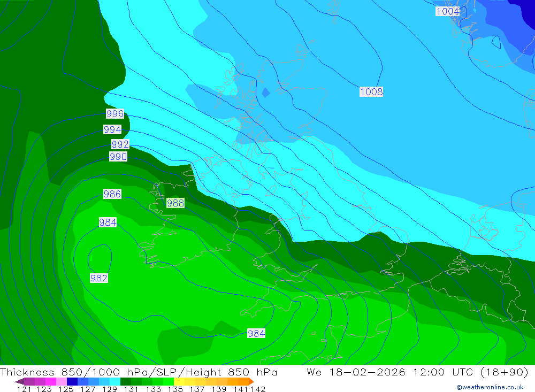This screenshot has width=535, height=392.
Task: Click the 135 legend value
Action: pyautogui.click(x=175, y=389)
